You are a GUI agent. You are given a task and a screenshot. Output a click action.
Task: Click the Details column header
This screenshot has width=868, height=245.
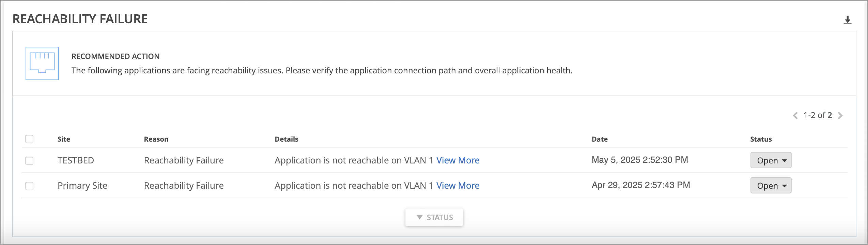tap(286, 139)
